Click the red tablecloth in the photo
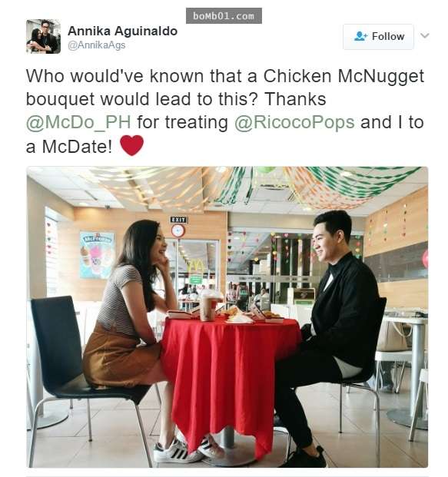The width and height of the screenshot is (448, 477). 230,377
